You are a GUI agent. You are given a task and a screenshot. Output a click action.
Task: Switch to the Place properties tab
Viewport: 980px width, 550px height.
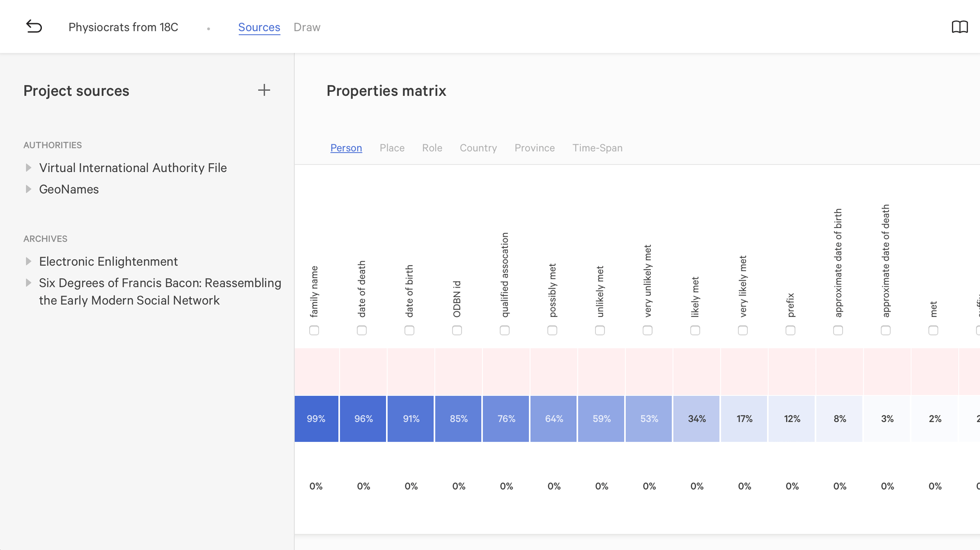click(392, 148)
